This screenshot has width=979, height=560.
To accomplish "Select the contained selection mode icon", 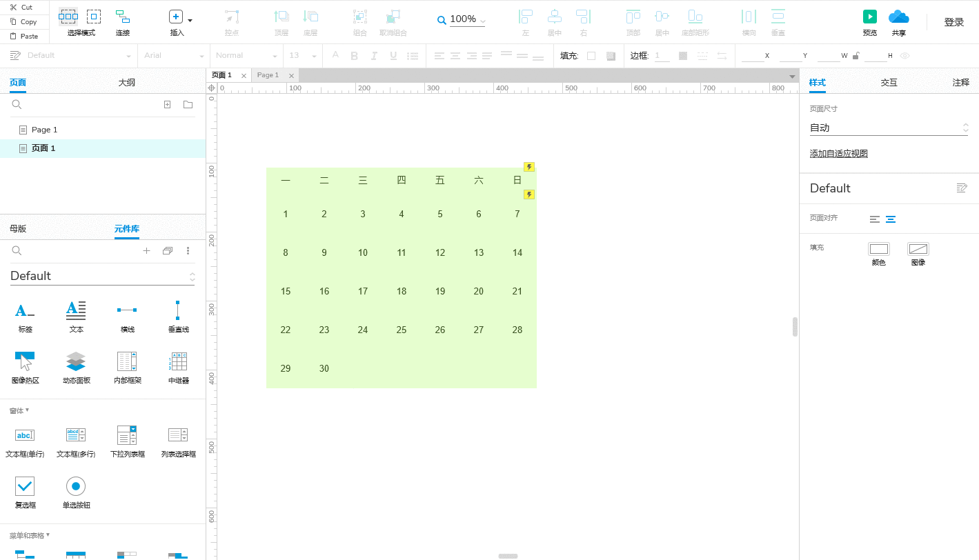I will tap(94, 17).
